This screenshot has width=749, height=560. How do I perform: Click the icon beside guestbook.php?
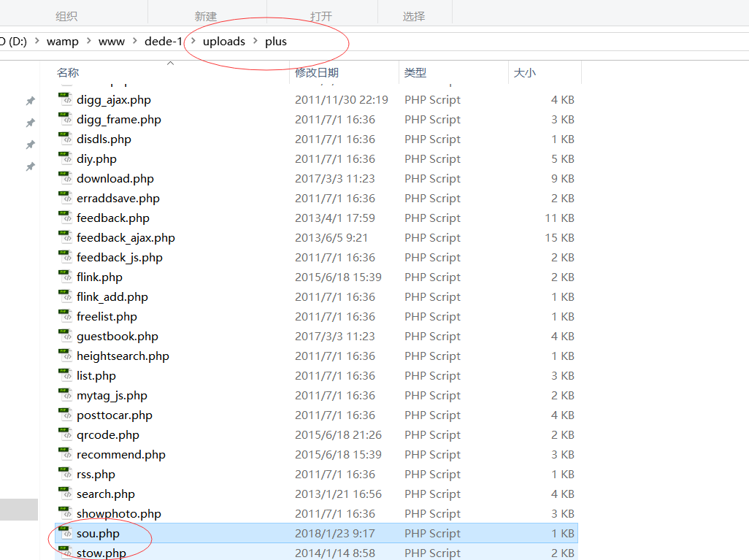(x=64, y=336)
